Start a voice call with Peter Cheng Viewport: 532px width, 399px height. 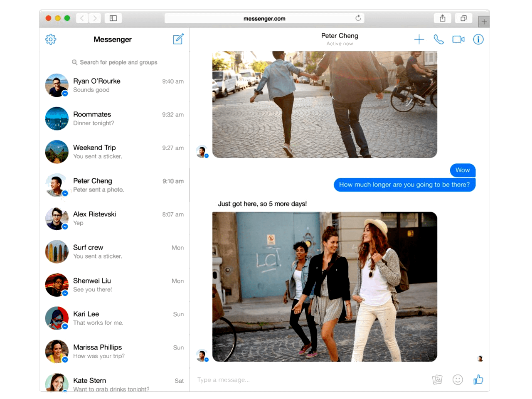click(x=439, y=39)
